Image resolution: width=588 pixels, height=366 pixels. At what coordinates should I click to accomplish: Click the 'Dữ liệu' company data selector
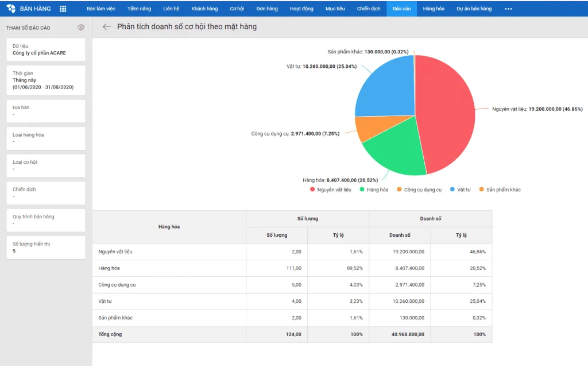45,49
